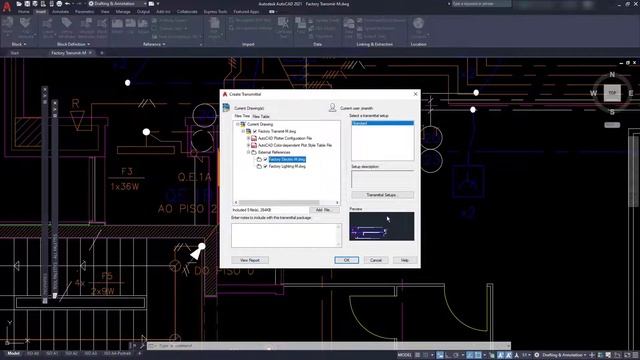Open the annotation scale 1:1 dropdown
Screen dimensions: 640x360
point(526,355)
